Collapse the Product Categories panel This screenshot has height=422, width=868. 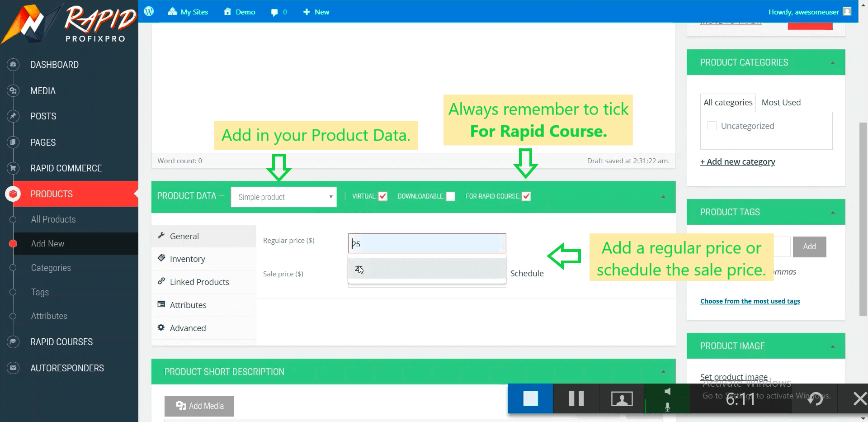pyautogui.click(x=833, y=63)
